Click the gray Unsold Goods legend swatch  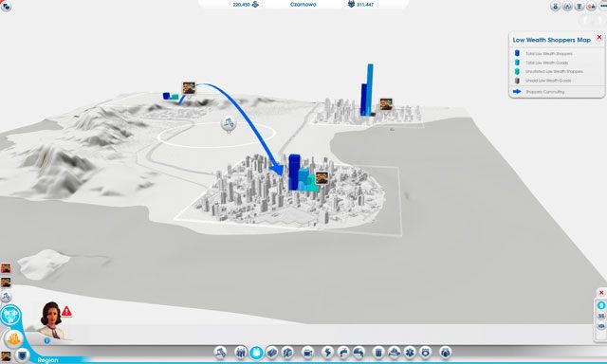[x=517, y=81]
